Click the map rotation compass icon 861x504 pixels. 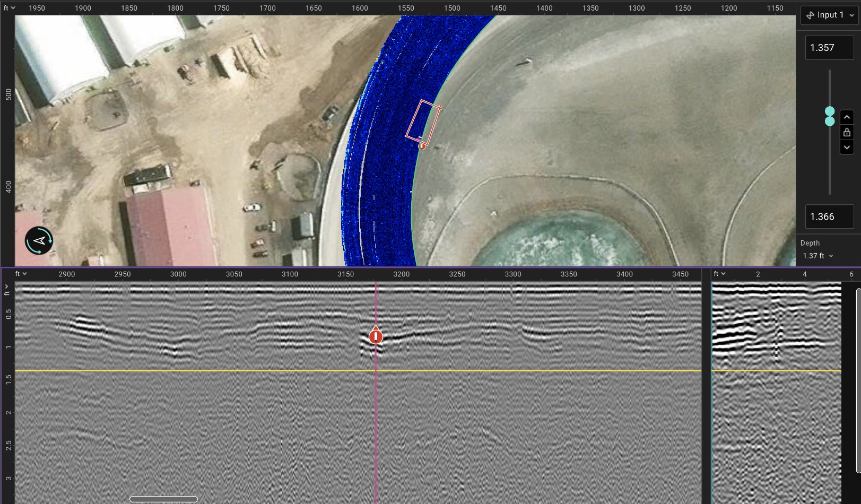[x=39, y=241]
